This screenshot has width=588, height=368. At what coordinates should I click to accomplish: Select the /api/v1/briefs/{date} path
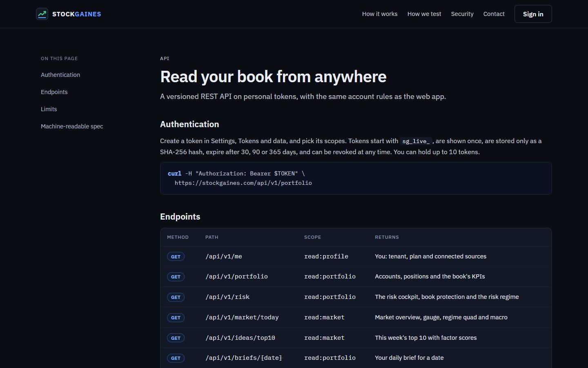[x=244, y=358]
